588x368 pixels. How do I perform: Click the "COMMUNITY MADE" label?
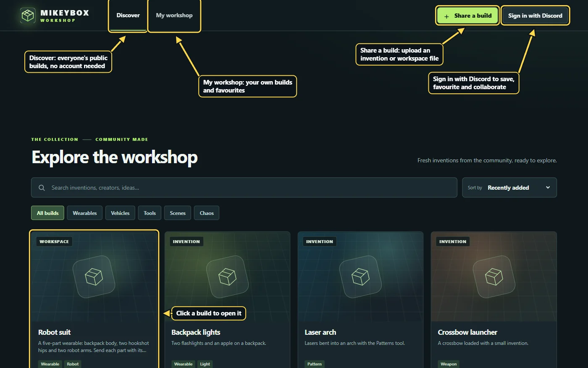[122, 139]
